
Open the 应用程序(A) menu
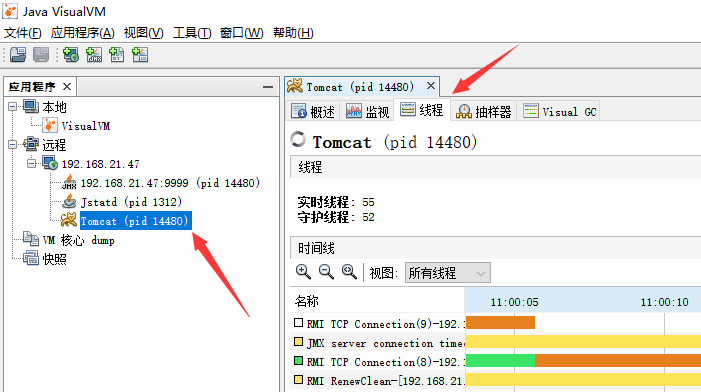coord(82,33)
